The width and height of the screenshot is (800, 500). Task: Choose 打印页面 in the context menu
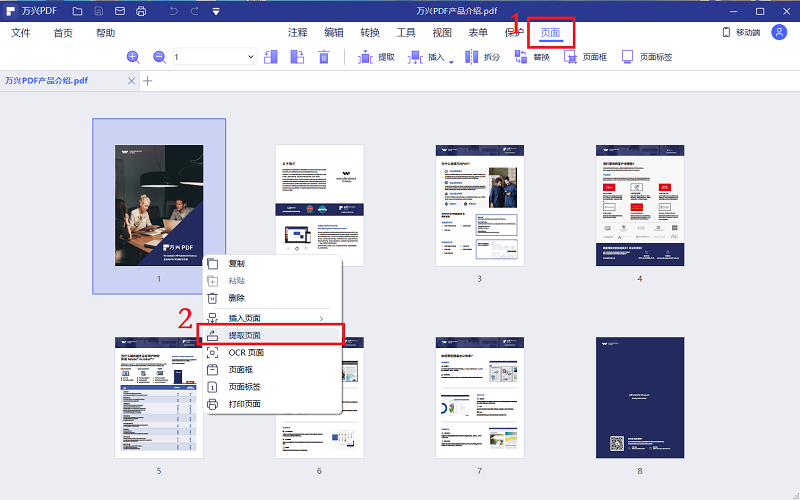pyautogui.click(x=245, y=404)
